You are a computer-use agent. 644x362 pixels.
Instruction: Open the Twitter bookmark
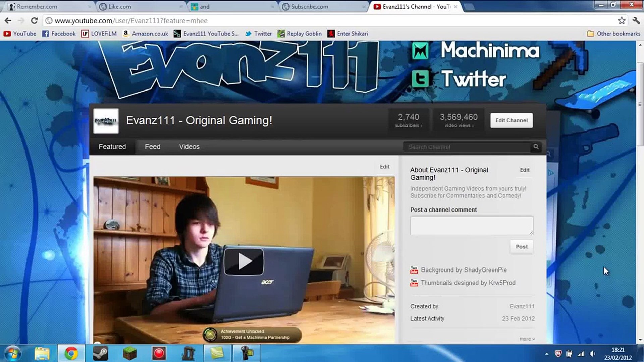tap(258, 34)
